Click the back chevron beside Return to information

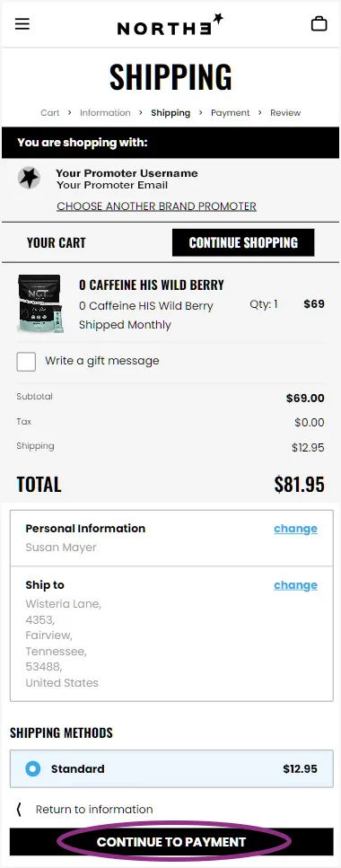19,810
